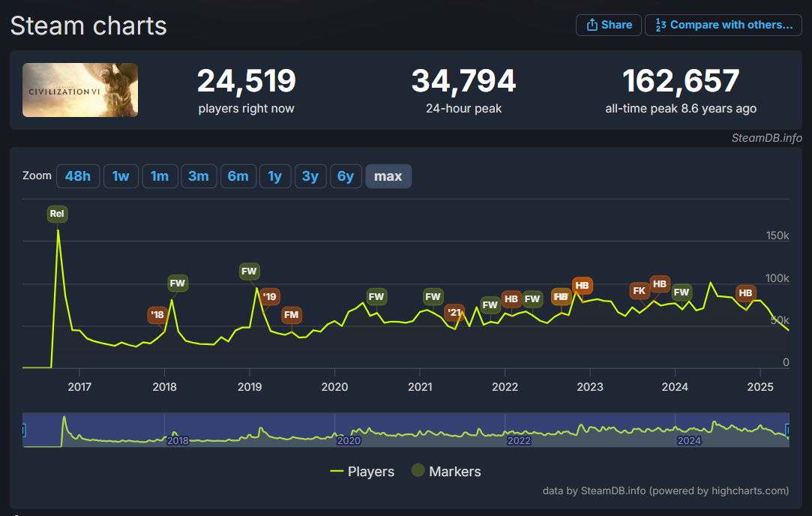Grab the left navigator range handle
The height and width of the screenshot is (516, 812).
coord(23,430)
